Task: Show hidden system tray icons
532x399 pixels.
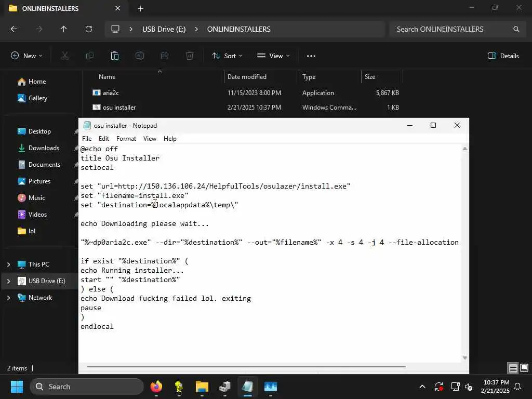Action: [x=422, y=387]
